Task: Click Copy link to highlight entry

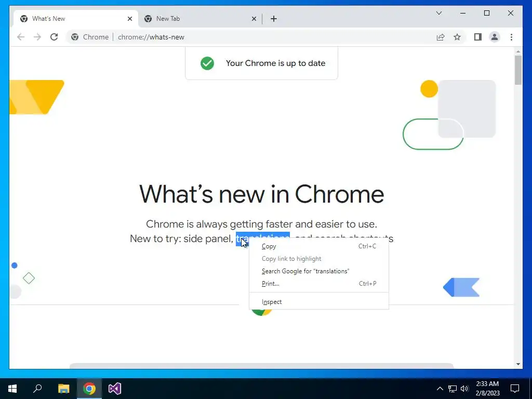Action: point(319,259)
